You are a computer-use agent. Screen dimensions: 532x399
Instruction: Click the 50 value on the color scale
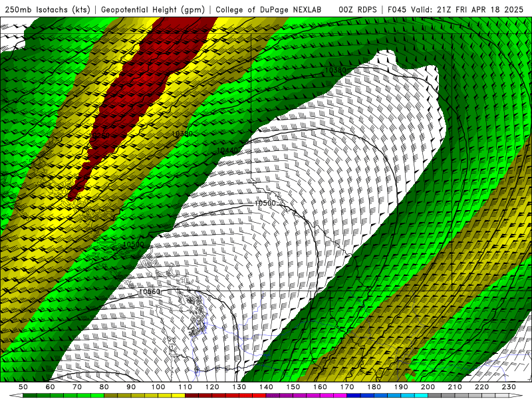(x=23, y=387)
